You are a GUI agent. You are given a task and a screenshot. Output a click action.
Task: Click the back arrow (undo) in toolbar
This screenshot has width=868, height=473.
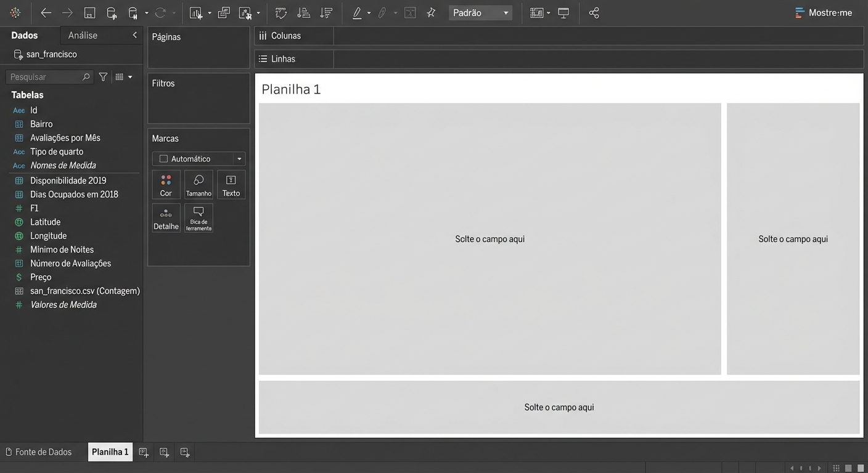click(46, 13)
